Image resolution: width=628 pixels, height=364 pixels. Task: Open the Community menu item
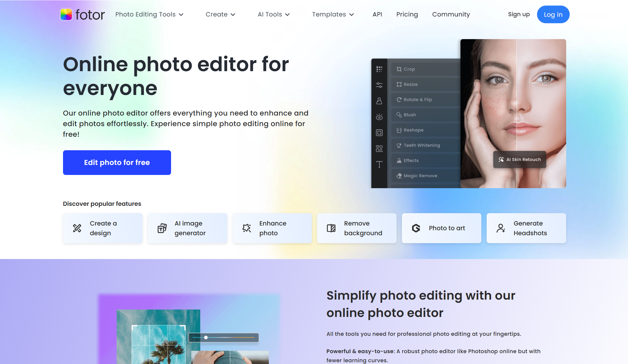pyautogui.click(x=451, y=14)
